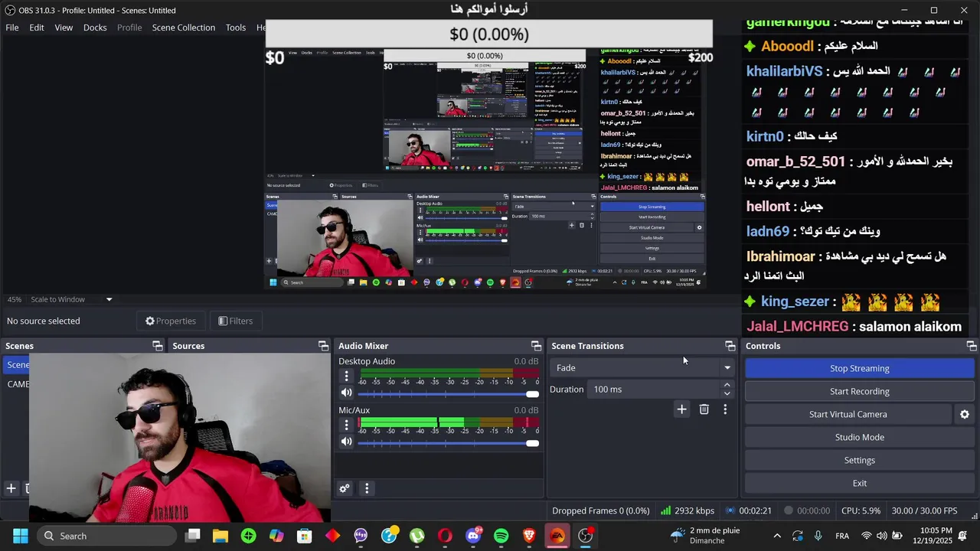The image size is (980, 551).
Task: Open Desktop Audio options three-dot menu
Action: (346, 376)
